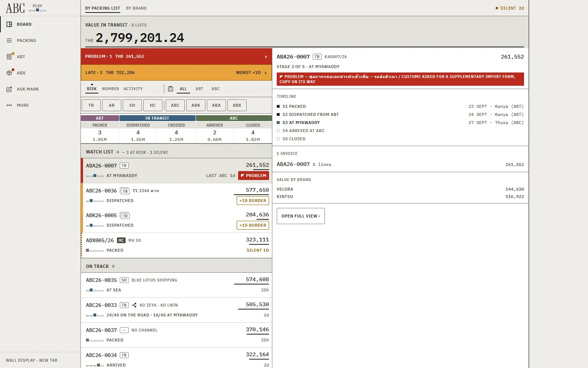Click the no-channel tag icon on ABC26-0037

tap(124, 330)
